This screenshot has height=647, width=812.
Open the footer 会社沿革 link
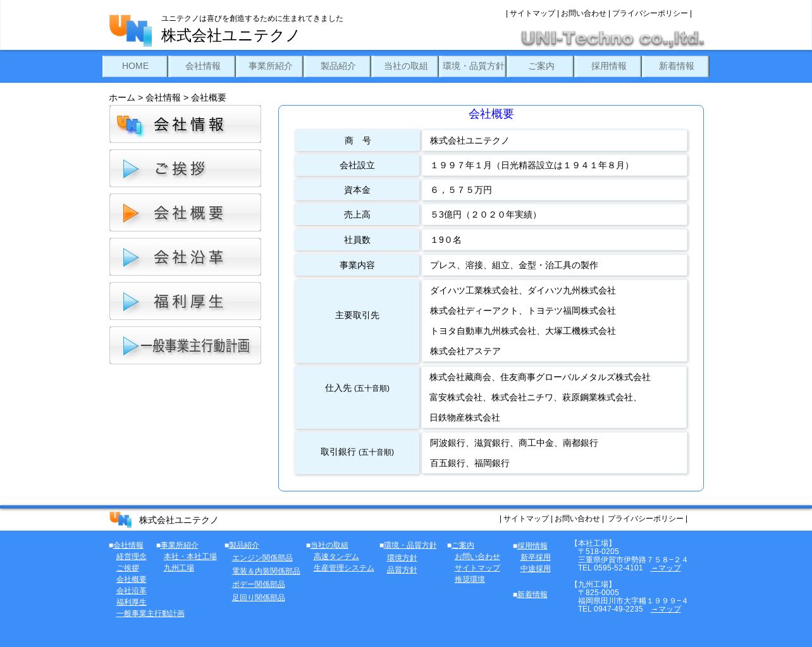pyautogui.click(x=132, y=591)
